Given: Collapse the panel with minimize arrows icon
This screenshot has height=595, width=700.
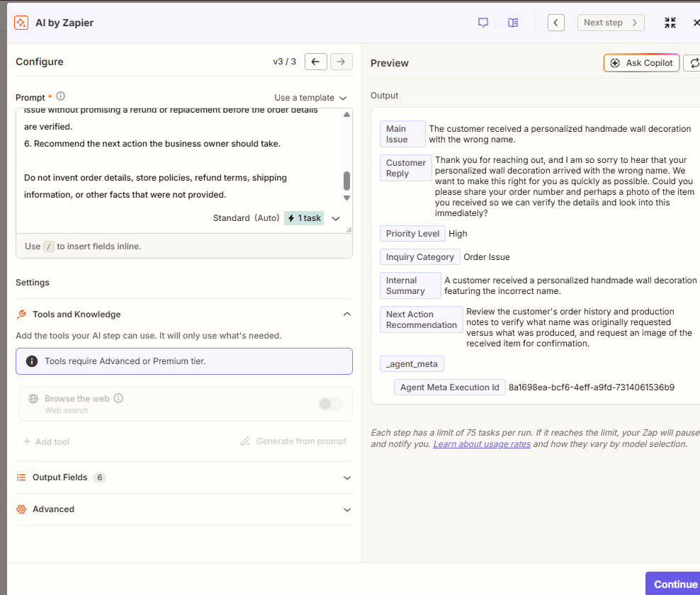Looking at the screenshot, I should pyautogui.click(x=670, y=23).
